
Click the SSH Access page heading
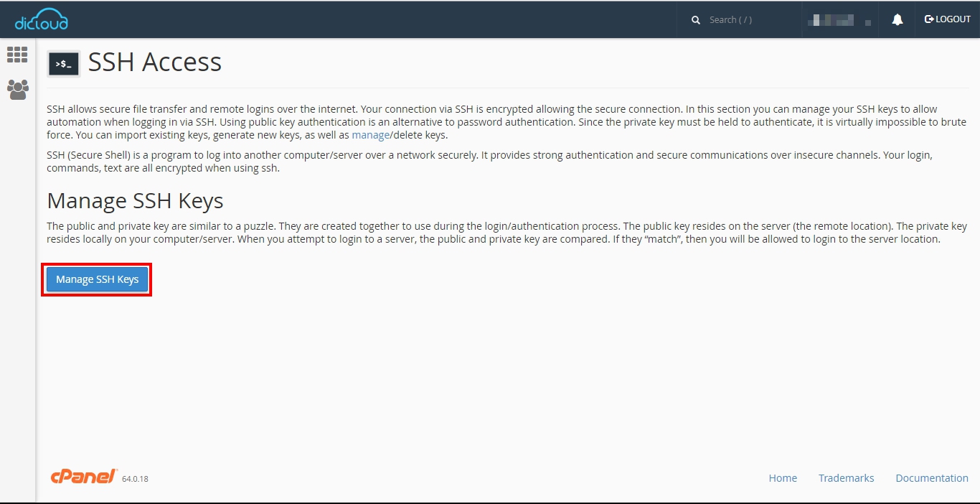pyautogui.click(x=155, y=62)
